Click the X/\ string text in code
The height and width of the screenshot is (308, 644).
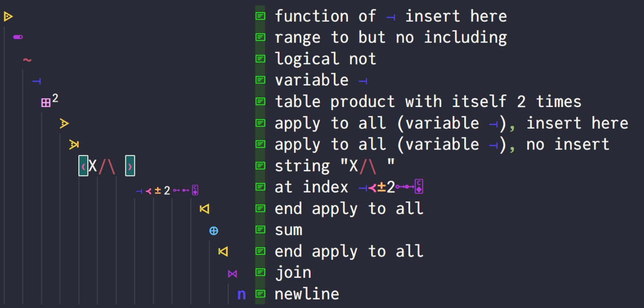click(x=102, y=166)
